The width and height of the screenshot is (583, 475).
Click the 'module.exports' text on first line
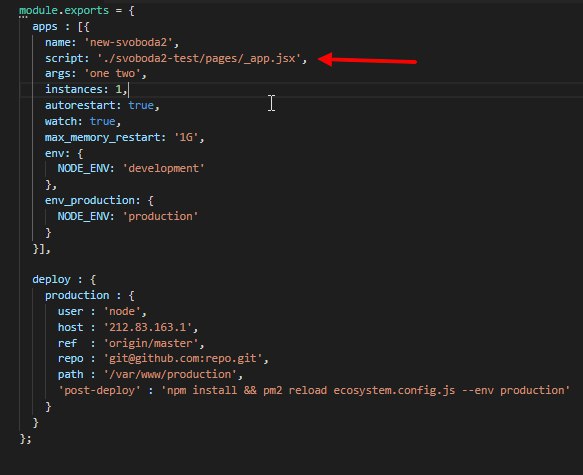pos(64,10)
